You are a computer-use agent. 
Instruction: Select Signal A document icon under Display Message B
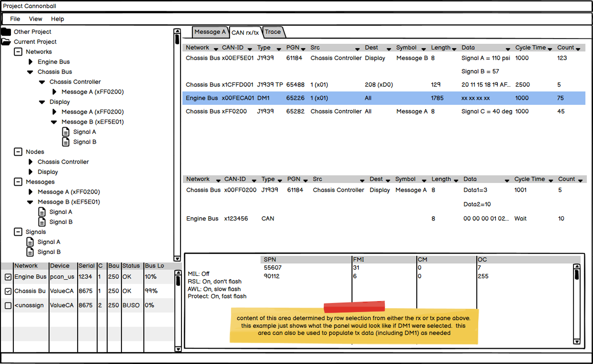(66, 132)
